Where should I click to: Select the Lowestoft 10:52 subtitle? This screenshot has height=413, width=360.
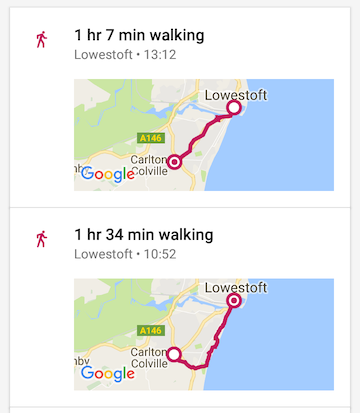point(125,254)
